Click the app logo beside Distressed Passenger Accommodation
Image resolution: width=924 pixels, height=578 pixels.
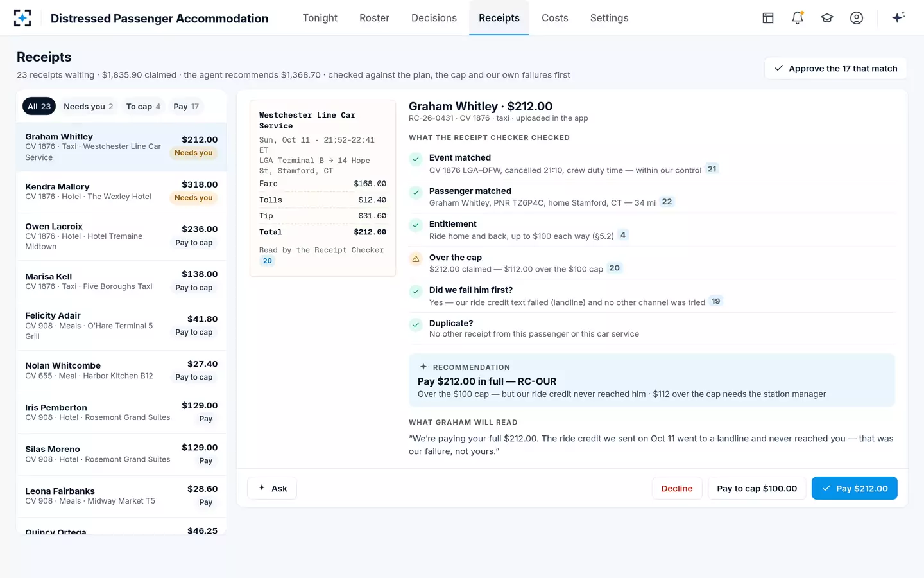tap(22, 18)
